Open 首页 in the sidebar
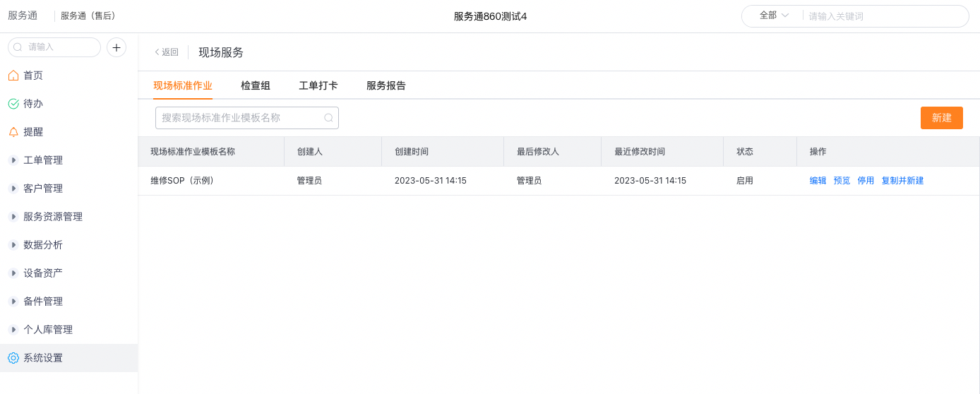Viewport: 980px width, 394px height. click(x=69, y=76)
